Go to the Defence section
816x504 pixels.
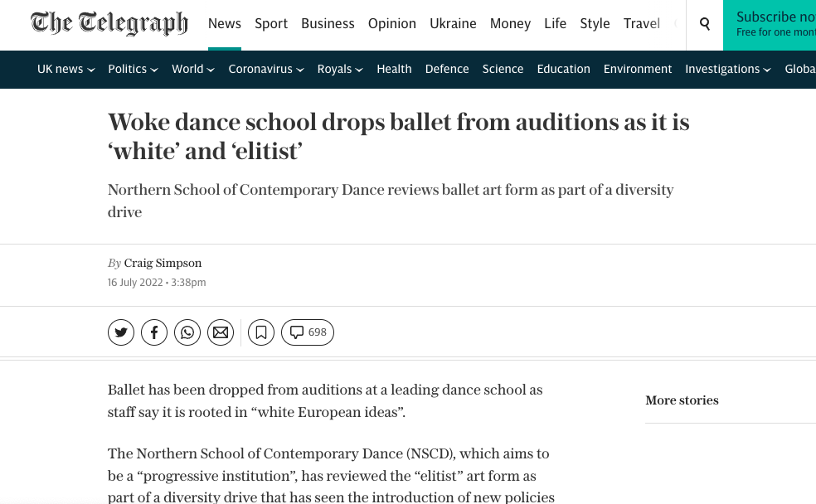[x=447, y=70]
